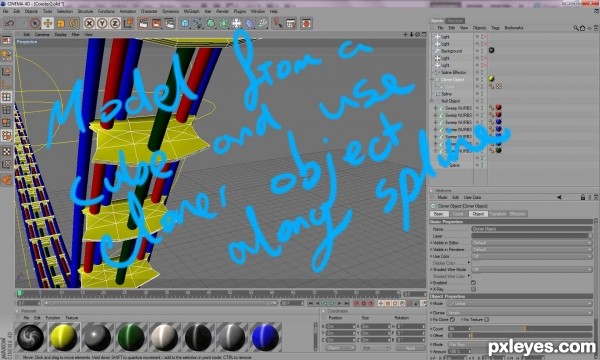Screen dimensions: 600x360
Task: Adjust the Offset slider
Action: click(x=531, y=336)
